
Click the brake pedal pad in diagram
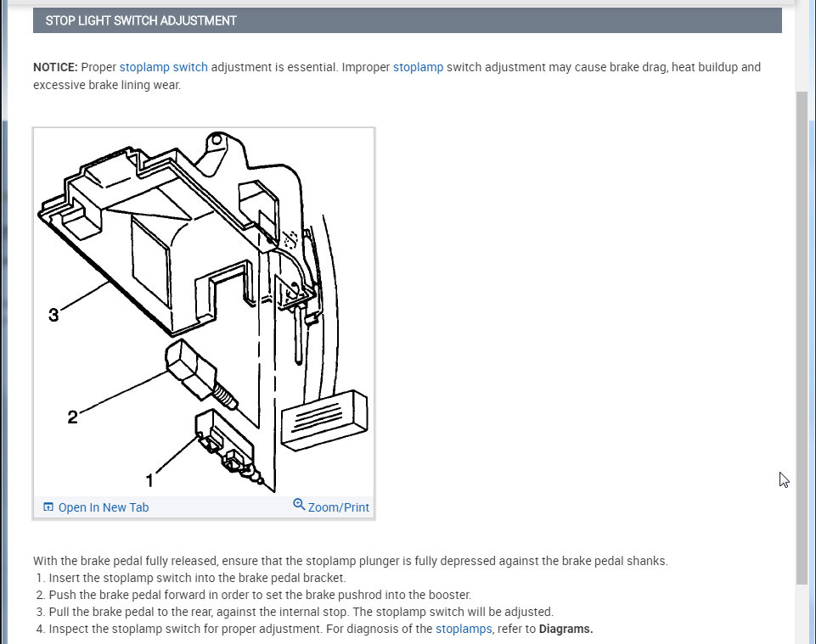(324, 420)
